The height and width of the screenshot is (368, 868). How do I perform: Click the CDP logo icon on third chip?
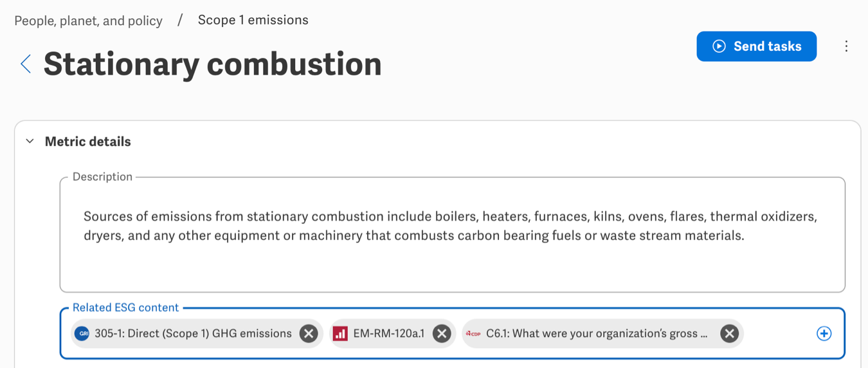[x=473, y=333]
